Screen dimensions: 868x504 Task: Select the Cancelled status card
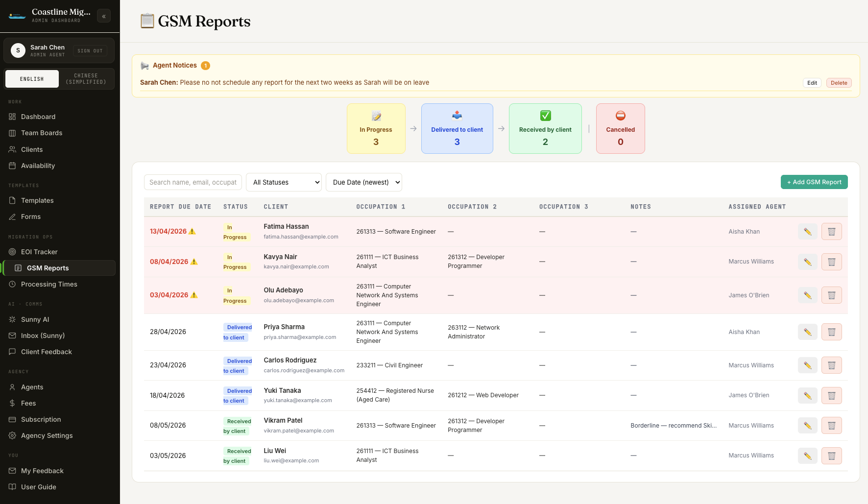tap(621, 128)
